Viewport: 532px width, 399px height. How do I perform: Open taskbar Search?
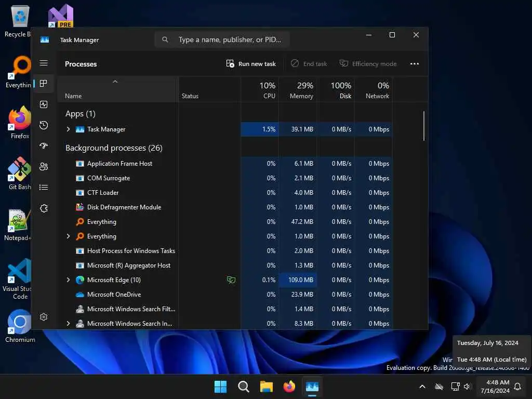click(x=243, y=387)
